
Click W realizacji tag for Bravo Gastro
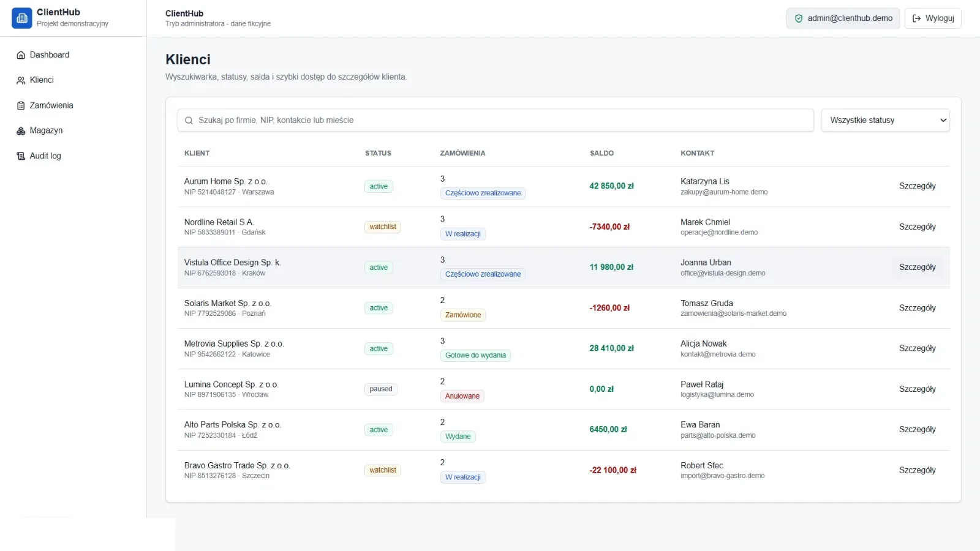[x=462, y=478]
